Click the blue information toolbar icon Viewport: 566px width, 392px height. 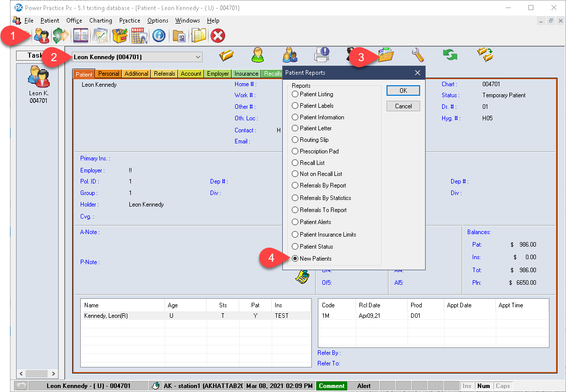pyautogui.click(x=159, y=36)
